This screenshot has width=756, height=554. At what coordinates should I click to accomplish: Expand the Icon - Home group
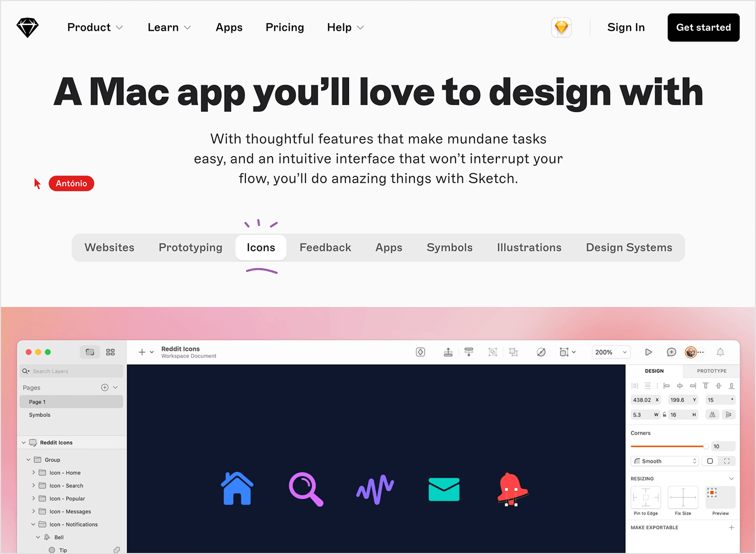pyautogui.click(x=34, y=472)
